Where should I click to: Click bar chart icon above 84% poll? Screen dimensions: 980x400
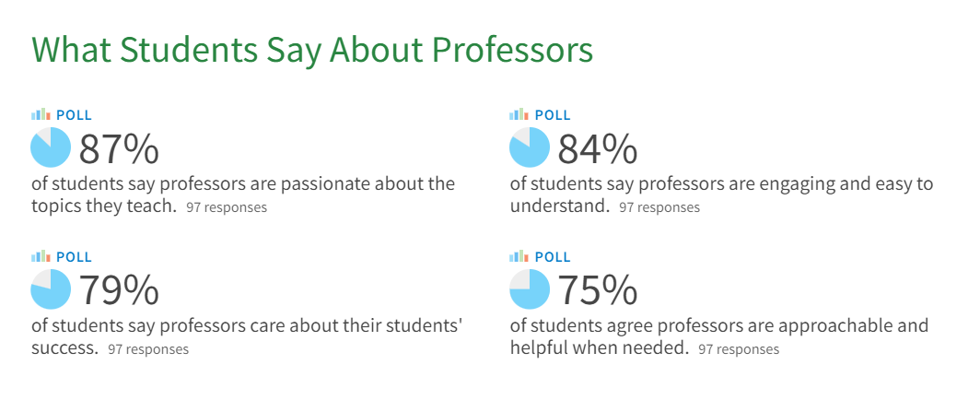click(519, 114)
